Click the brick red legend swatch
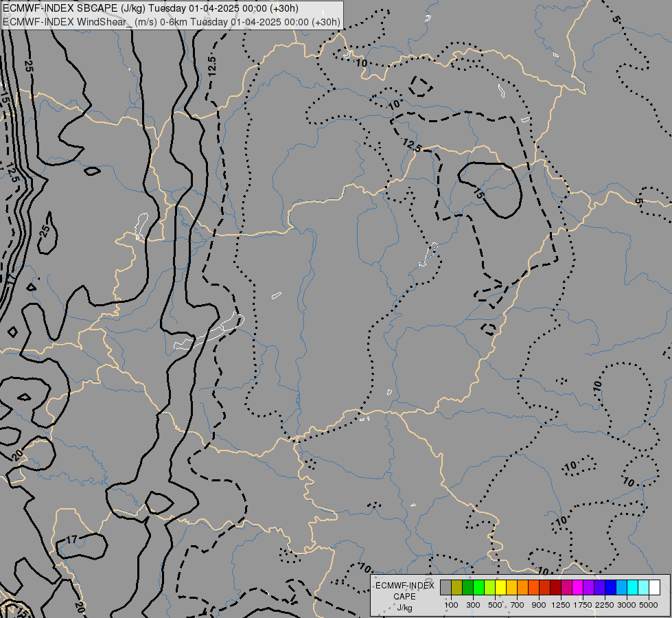 (545, 587)
